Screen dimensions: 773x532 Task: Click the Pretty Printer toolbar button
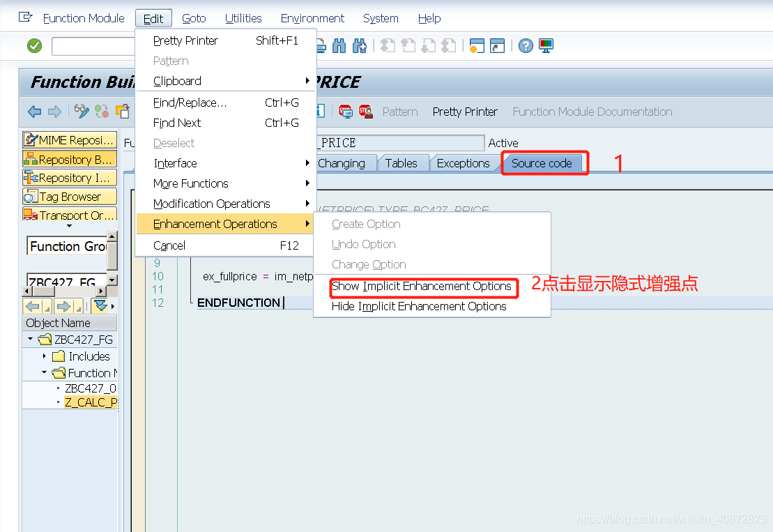point(465,112)
